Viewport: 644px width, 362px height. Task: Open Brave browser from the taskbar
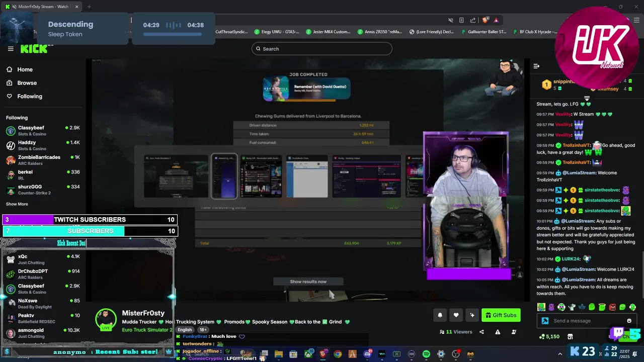coord(323,354)
